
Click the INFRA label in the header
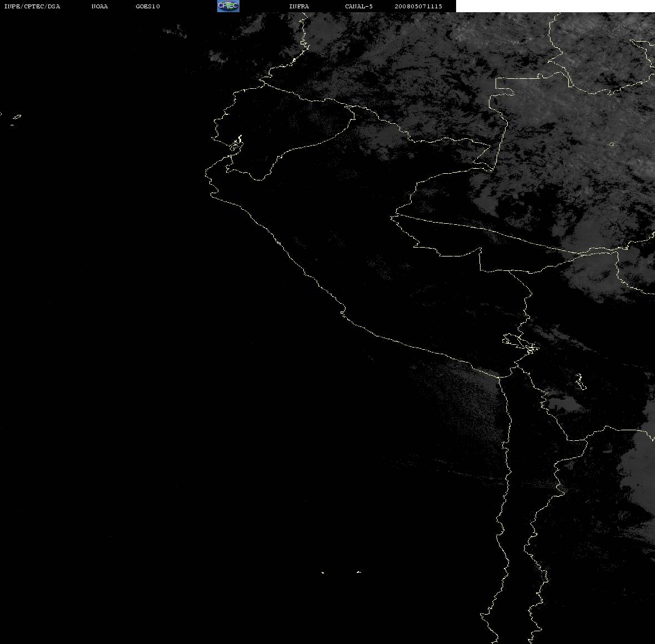click(299, 6)
